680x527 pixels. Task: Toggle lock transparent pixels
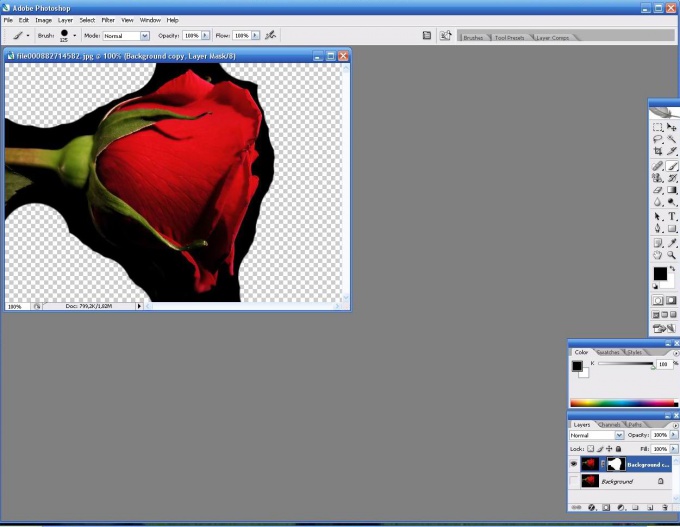591,449
